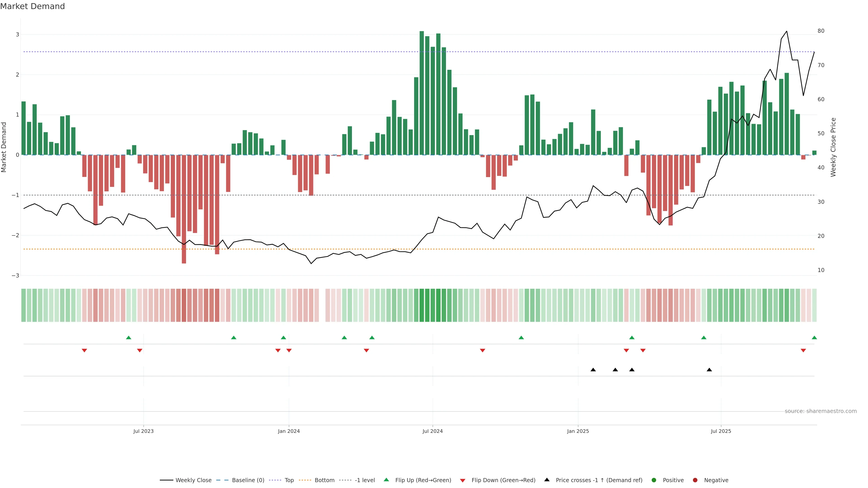This screenshot has height=488, width=868.
Task: Click the Weekly Close legend line icon
Action: pos(166,480)
